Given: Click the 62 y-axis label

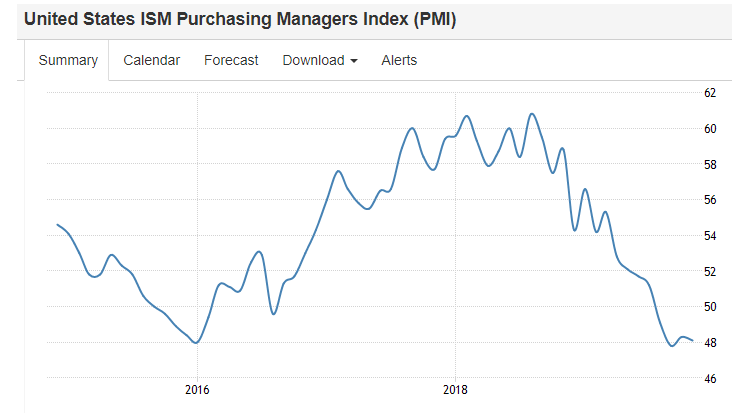Looking at the screenshot, I should point(710,93).
